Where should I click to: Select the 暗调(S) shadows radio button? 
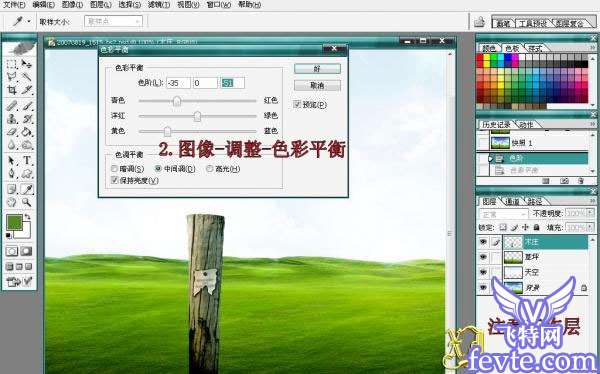coord(114,168)
